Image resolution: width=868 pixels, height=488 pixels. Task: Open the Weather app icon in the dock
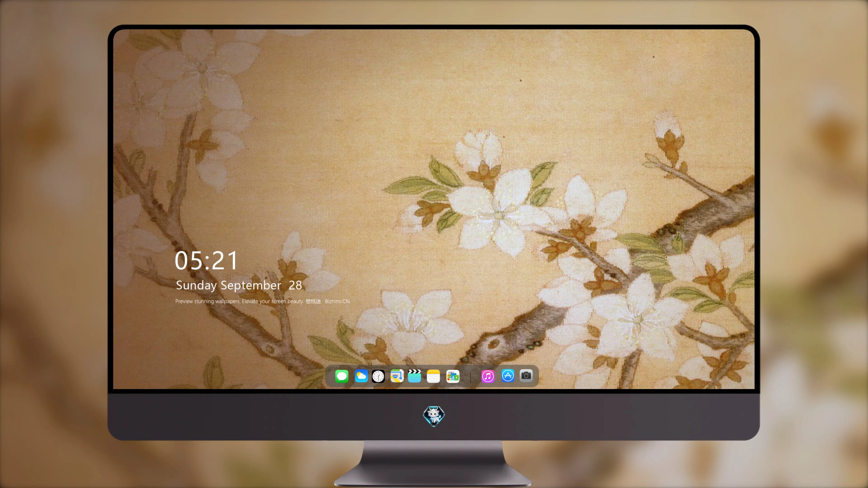tap(361, 376)
